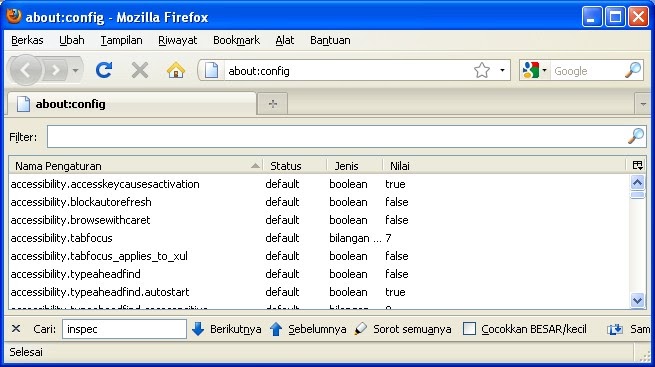
Task: Select the accessibility.browsewithcaret preference
Action: [x=318, y=220]
